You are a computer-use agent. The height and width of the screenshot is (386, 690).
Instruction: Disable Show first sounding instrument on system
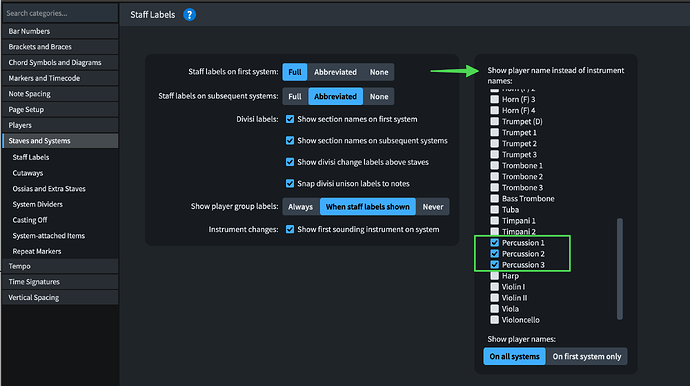pos(290,229)
